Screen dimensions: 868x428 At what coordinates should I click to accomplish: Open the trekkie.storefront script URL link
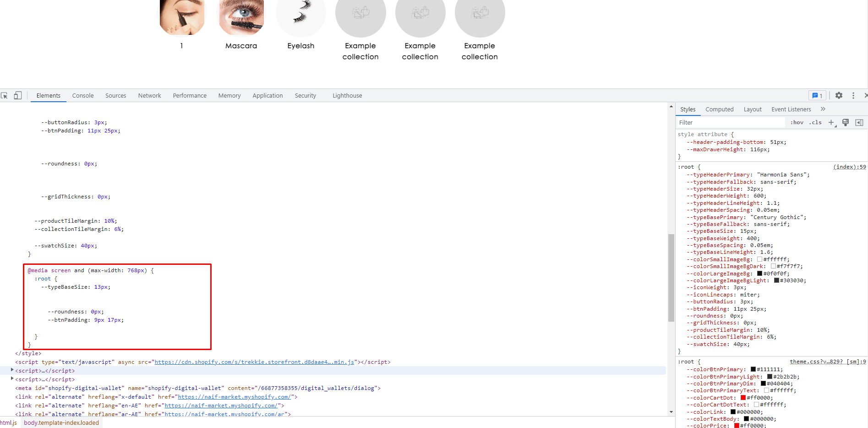click(254, 362)
